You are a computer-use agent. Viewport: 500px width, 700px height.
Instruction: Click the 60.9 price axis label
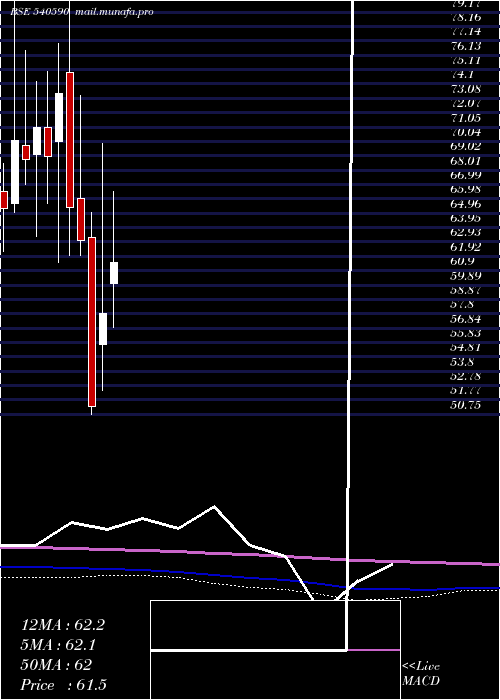tap(462, 261)
